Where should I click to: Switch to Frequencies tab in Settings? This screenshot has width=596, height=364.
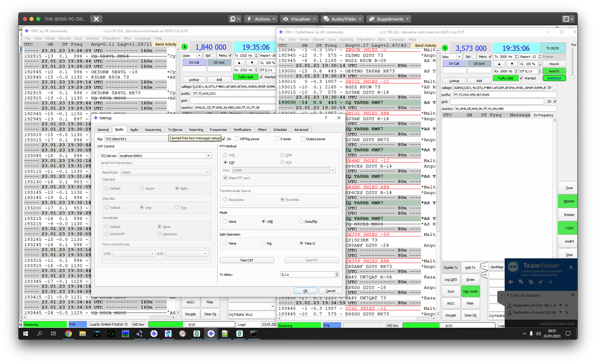pyautogui.click(x=218, y=130)
